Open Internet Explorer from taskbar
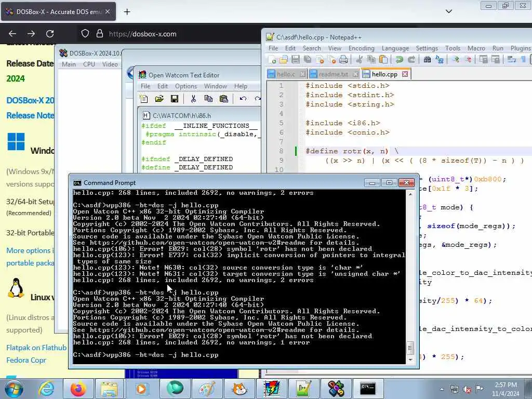The width and height of the screenshot is (532, 399). point(46,389)
